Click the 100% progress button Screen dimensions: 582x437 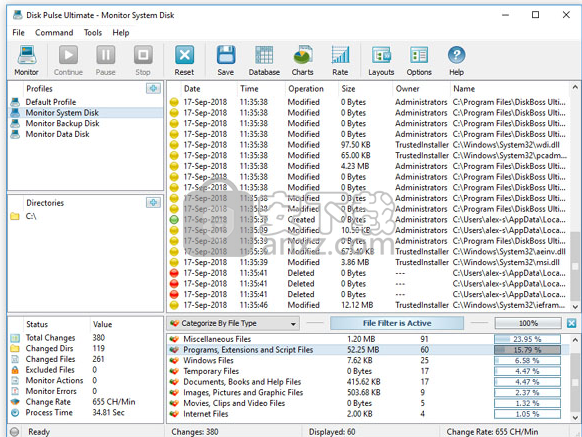(x=528, y=323)
